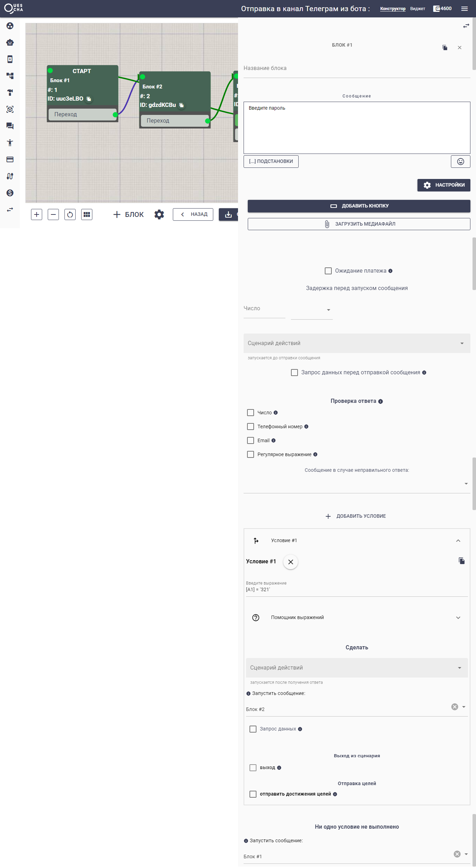Click the dollar sign icon in sidebar
The image size is (476, 868).
coord(10,193)
